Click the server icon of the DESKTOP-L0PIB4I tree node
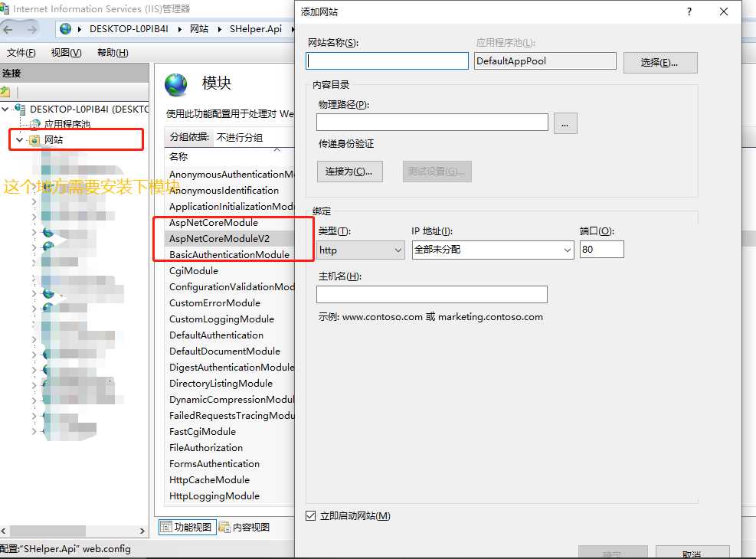756x559 pixels. coord(20,109)
